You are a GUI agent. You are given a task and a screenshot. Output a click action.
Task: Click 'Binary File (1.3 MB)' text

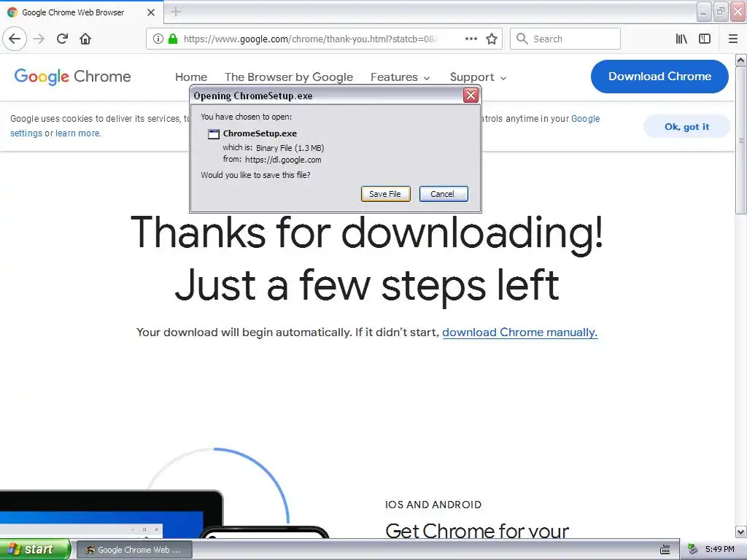pos(290,148)
